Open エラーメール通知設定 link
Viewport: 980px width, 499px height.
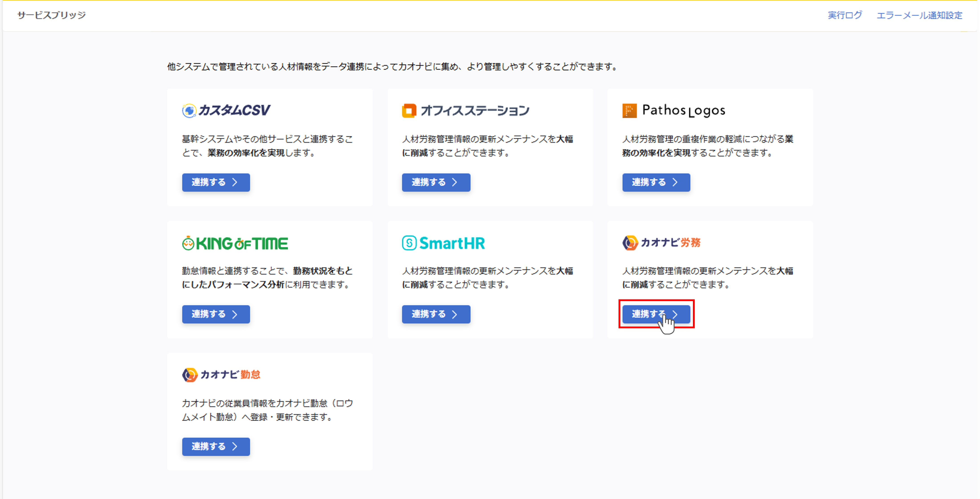(919, 15)
